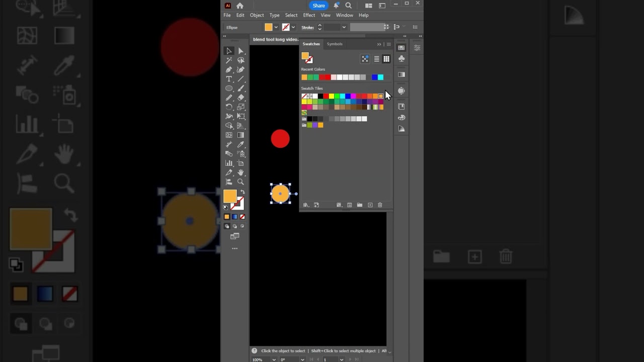Reset to default fill and stroke
Screen dimensions: 644x362
225,208
